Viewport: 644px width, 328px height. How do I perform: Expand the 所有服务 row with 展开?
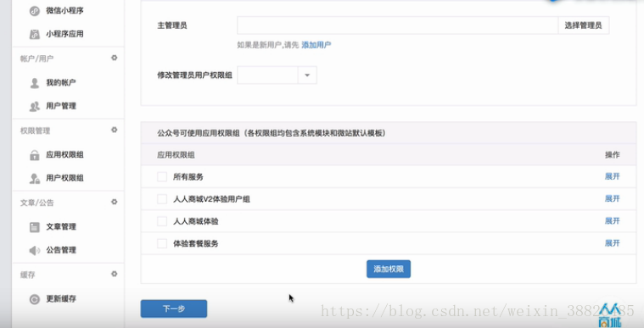(x=612, y=176)
